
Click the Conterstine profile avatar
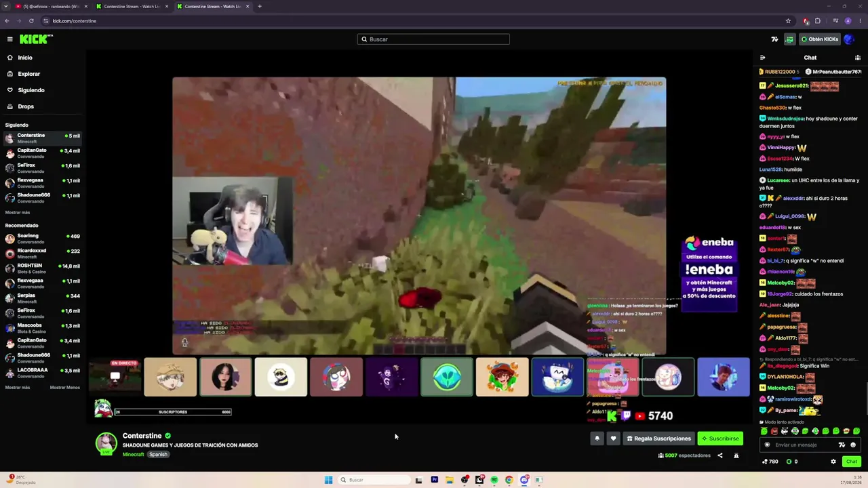(x=106, y=443)
